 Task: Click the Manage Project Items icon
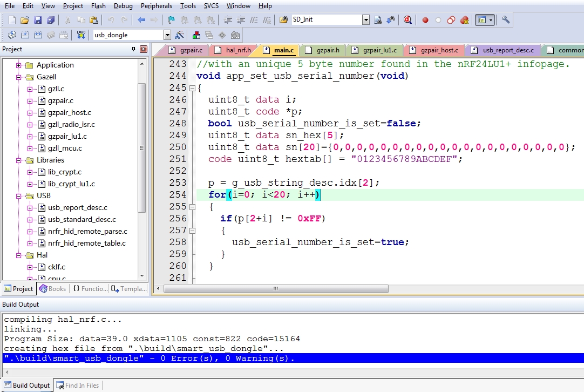196,35
